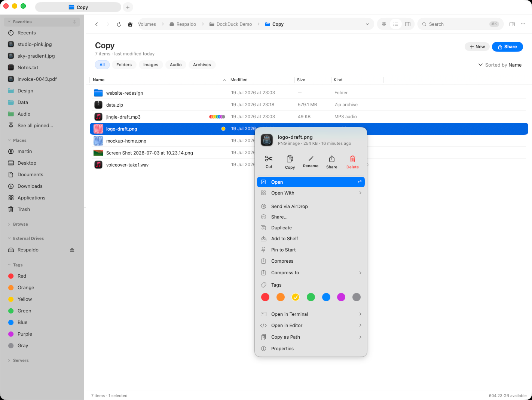532x400 pixels.
Task: Click the New button
Action: pyautogui.click(x=477, y=47)
